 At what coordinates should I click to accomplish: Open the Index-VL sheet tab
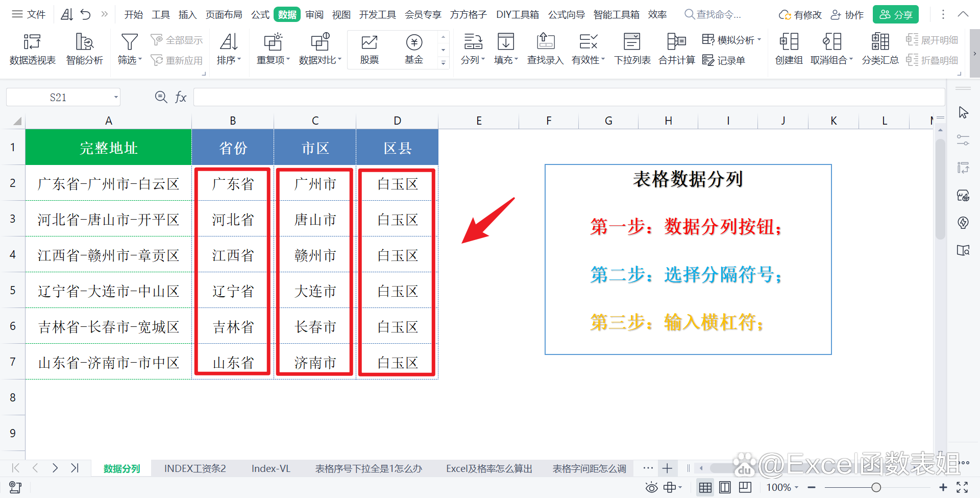coord(271,468)
